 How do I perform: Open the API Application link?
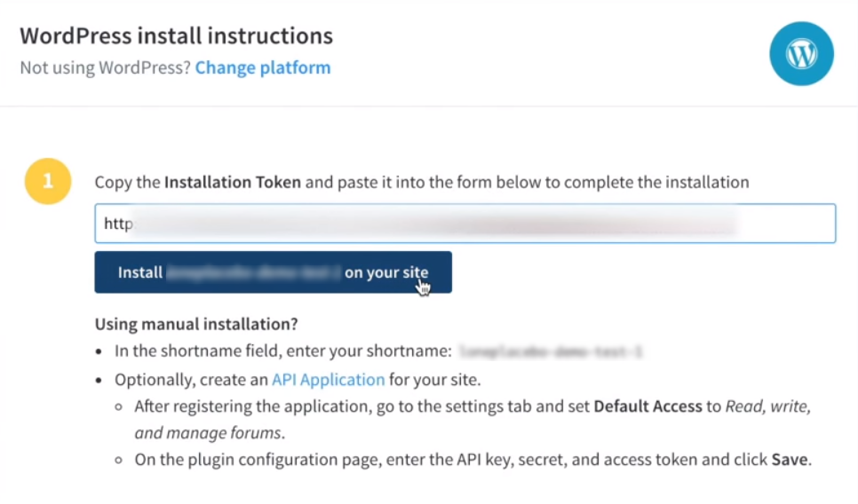tap(329, 380)
